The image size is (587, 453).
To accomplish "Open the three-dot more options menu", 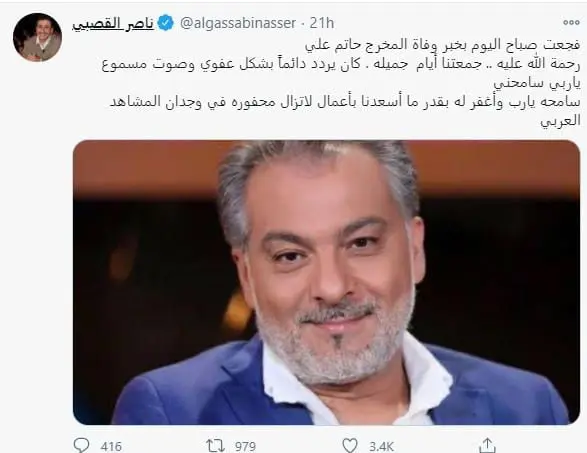I will click(x=571, y=22).
